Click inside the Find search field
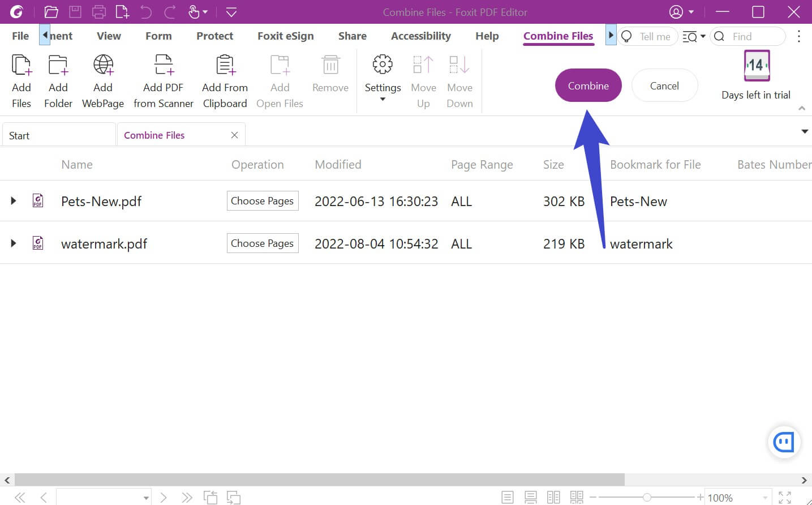812x505 pixels. pyautogui.click(x=753, y=36)
